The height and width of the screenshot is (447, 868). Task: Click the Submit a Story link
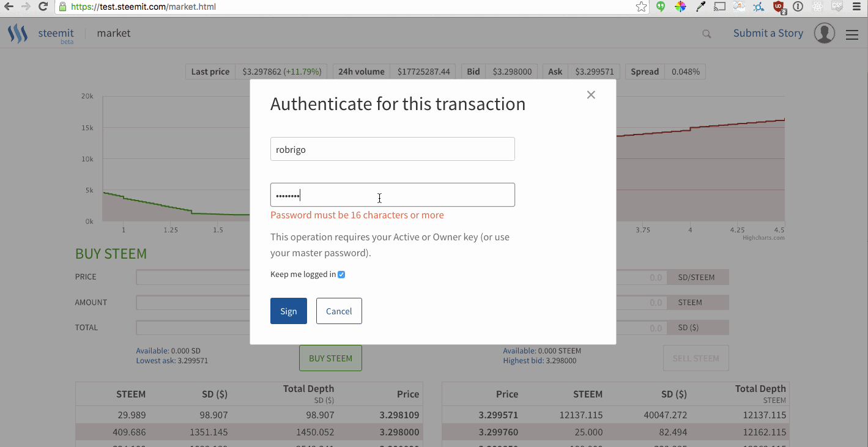pyautogui.click(x=768, y=33)
